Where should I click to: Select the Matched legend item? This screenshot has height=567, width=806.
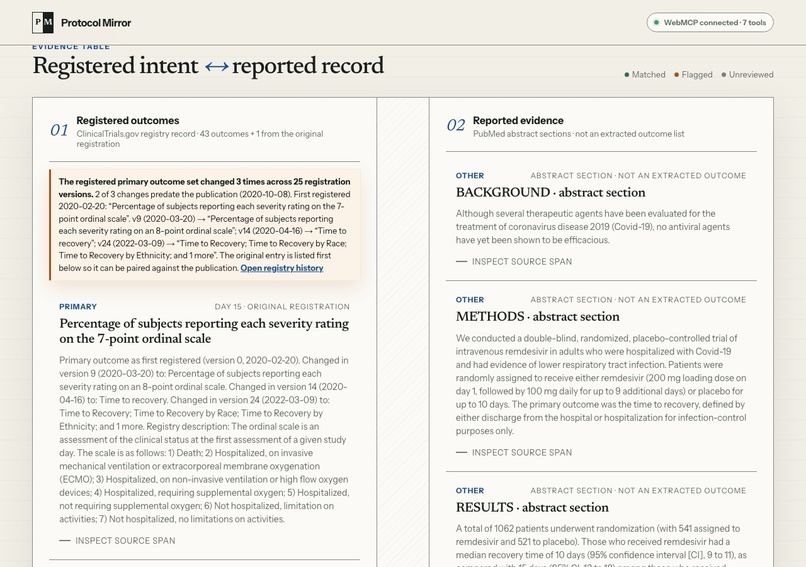(645, 75)
